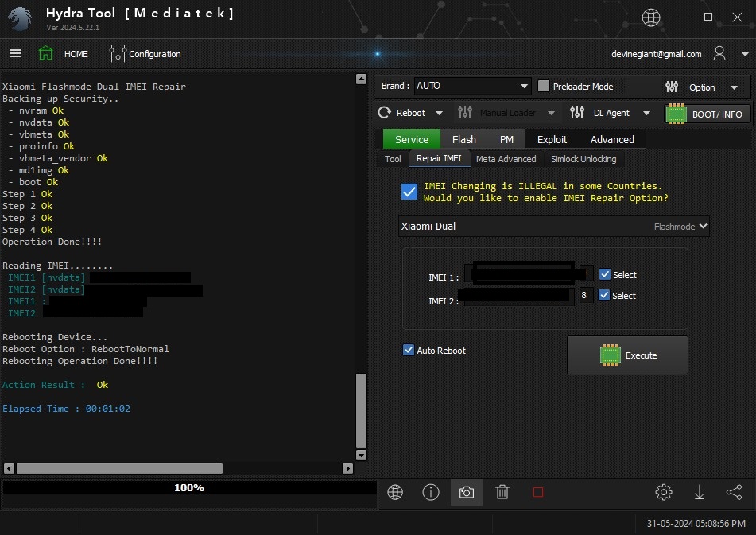Toggle the Auto Reboot checkbox
This screenshot has height=535, width=756.
[x=408, y=350]
